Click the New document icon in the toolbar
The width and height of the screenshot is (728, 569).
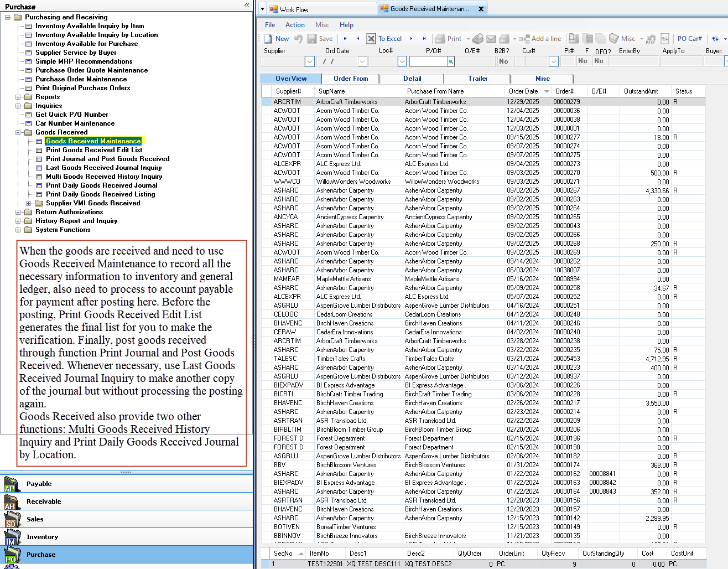(x=268, y=39)
